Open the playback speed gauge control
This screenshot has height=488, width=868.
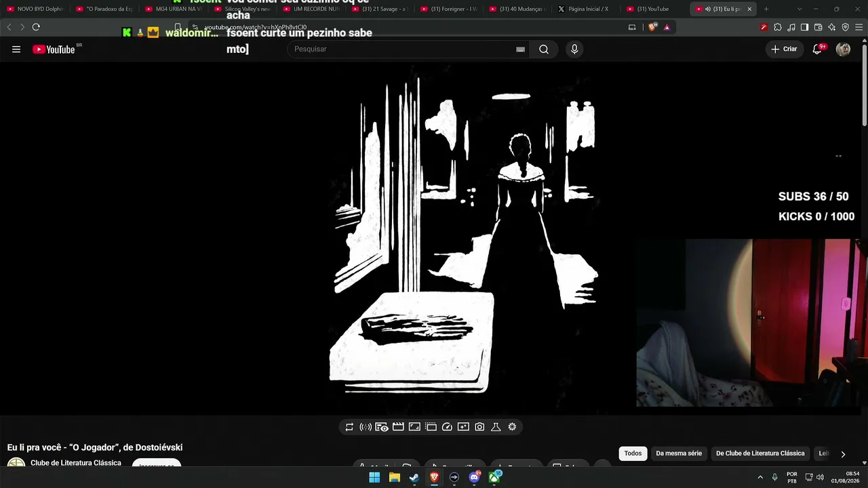pos(447,427)
